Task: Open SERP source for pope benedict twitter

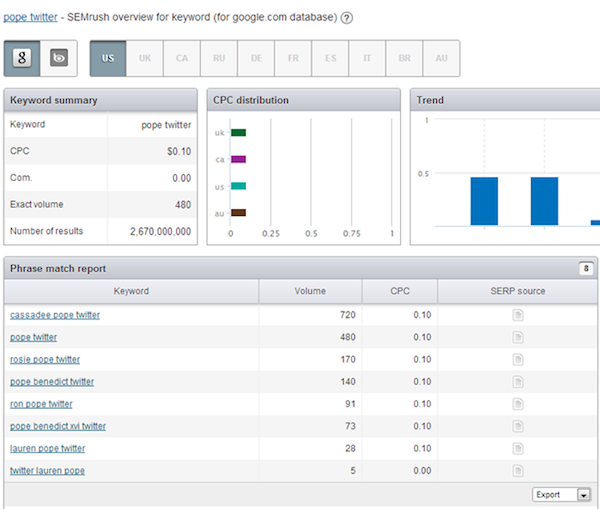Action: pos(518,382)
